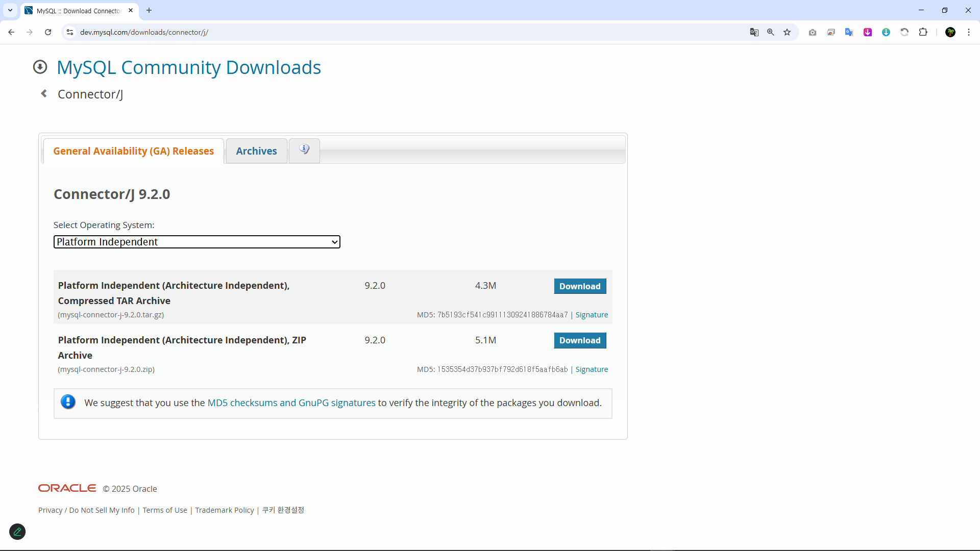Viewport: 980px width, 551px height.
Task: Click the Connector/J 9.2.0 heading
Action: pos(112,194)
